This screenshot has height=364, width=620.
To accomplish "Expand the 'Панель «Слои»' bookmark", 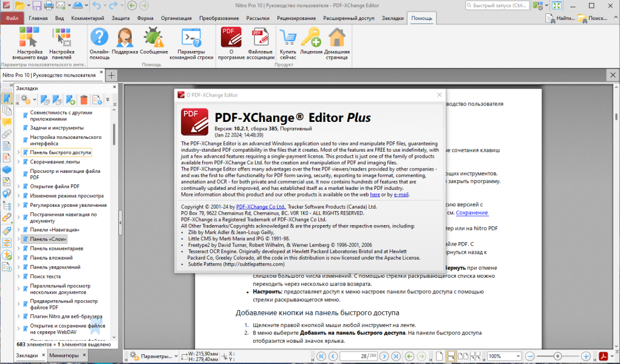I will (x=18, y=239).
